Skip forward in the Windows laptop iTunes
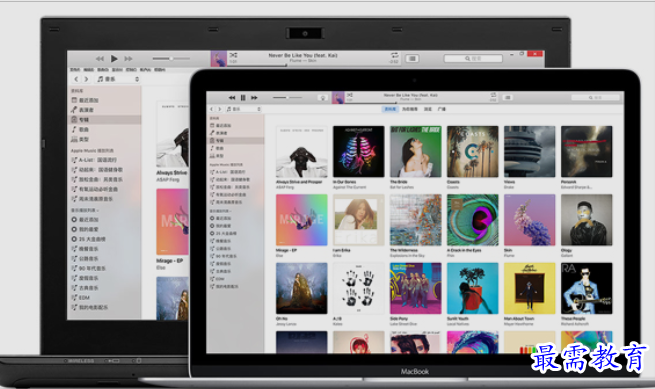 [x=128, y=59]
